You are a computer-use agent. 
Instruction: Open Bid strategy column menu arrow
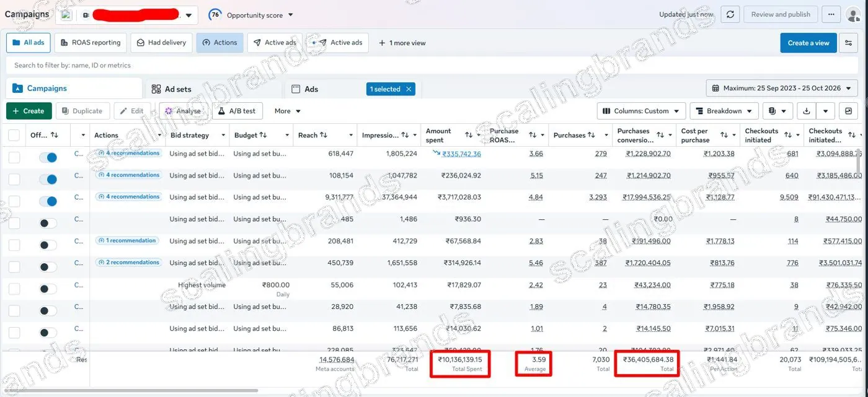[223, 135]
